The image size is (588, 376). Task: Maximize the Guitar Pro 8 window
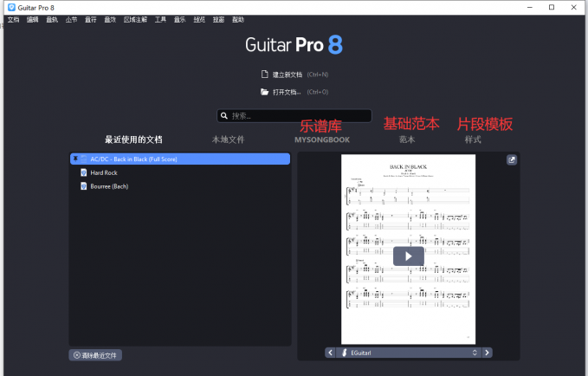click(552, 7)
